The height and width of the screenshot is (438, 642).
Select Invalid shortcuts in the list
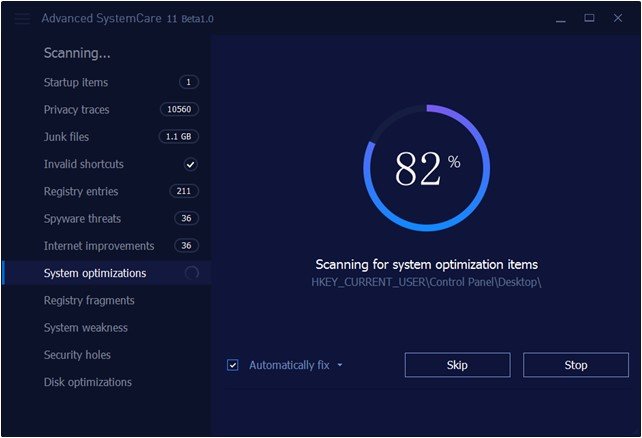click(x=106, y=164)
